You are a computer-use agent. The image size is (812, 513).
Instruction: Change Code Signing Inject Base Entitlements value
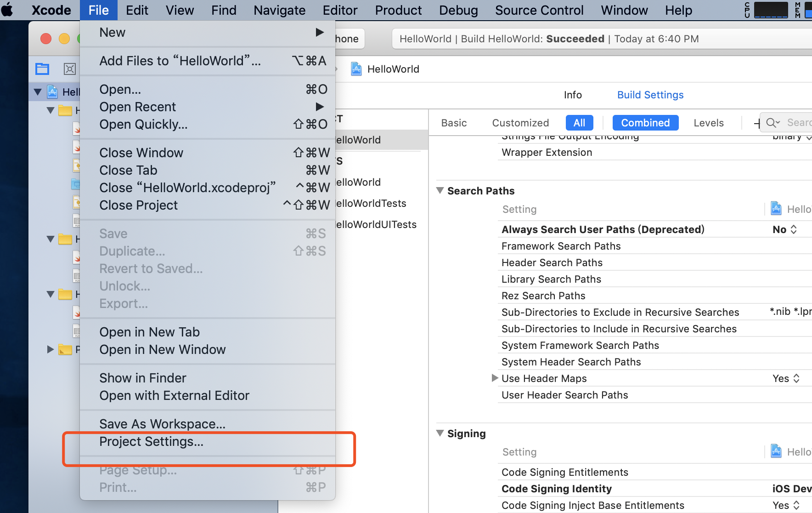(786, 505)
